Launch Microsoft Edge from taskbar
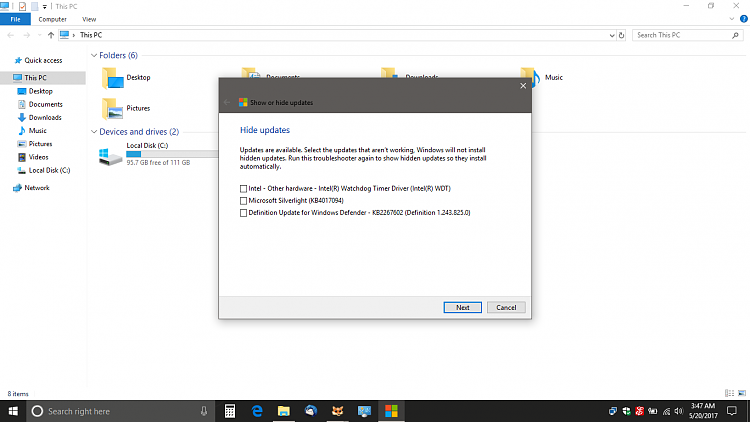Viewport: 750px width, 422px height. pyautogui.click(x=257, y=411)
